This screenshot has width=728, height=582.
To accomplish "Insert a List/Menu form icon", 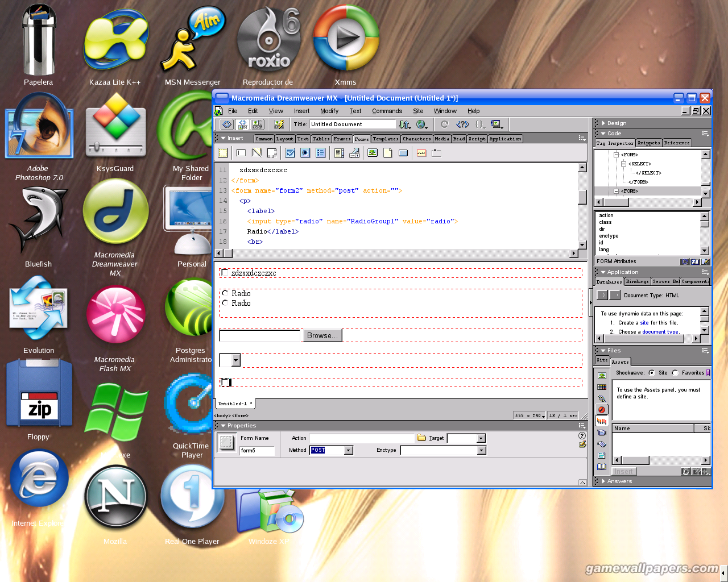I will click(x=339, y=152).
